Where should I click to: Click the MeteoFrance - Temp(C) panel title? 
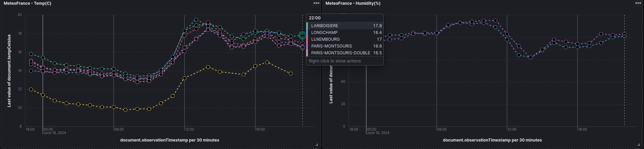click(27, 3)
